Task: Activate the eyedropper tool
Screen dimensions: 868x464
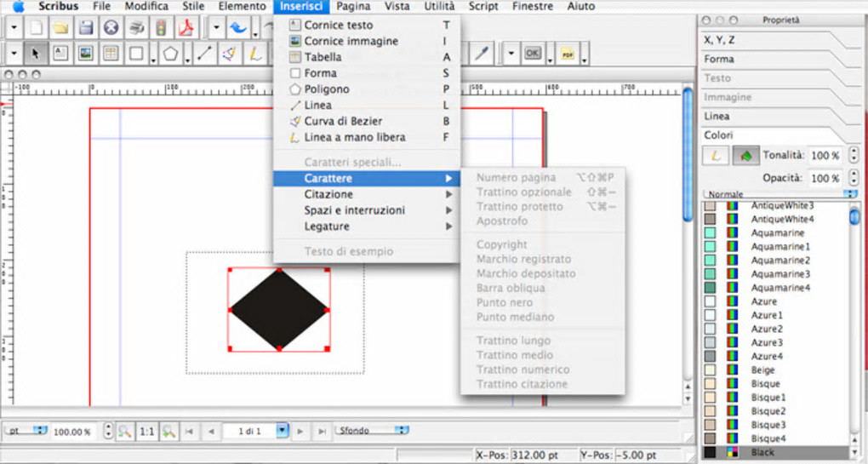Action: [x=482, y=54]
